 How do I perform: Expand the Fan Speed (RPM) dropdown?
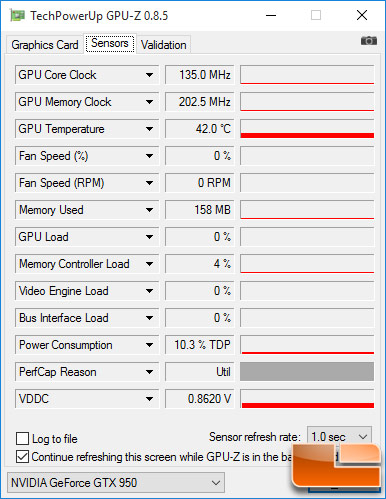[x=149, y=183]
